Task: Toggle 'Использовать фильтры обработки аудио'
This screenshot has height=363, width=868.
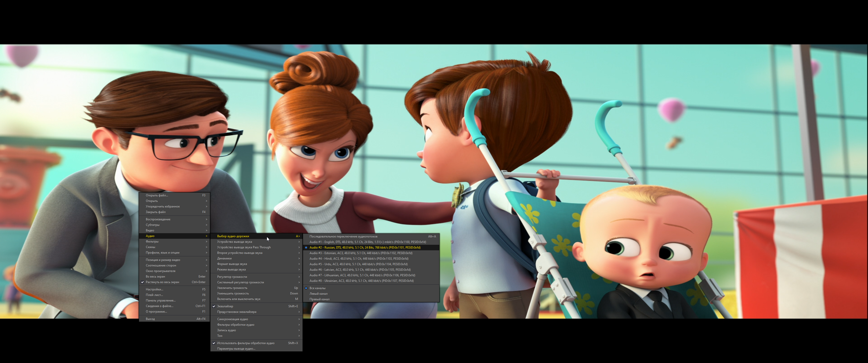Action: point(246,343)
